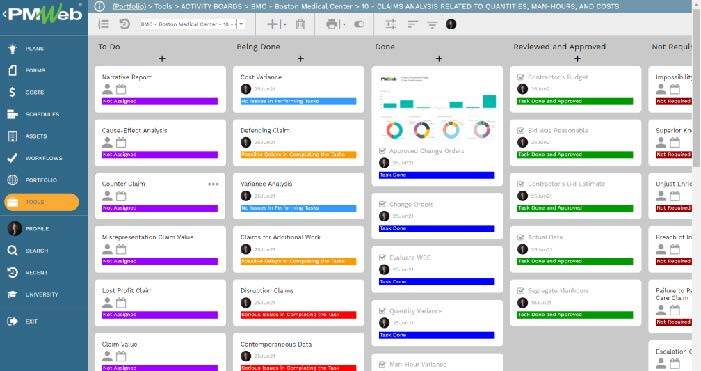
Task: Click assignee icon on Counter Claim card
Action: tap(107, 196)
